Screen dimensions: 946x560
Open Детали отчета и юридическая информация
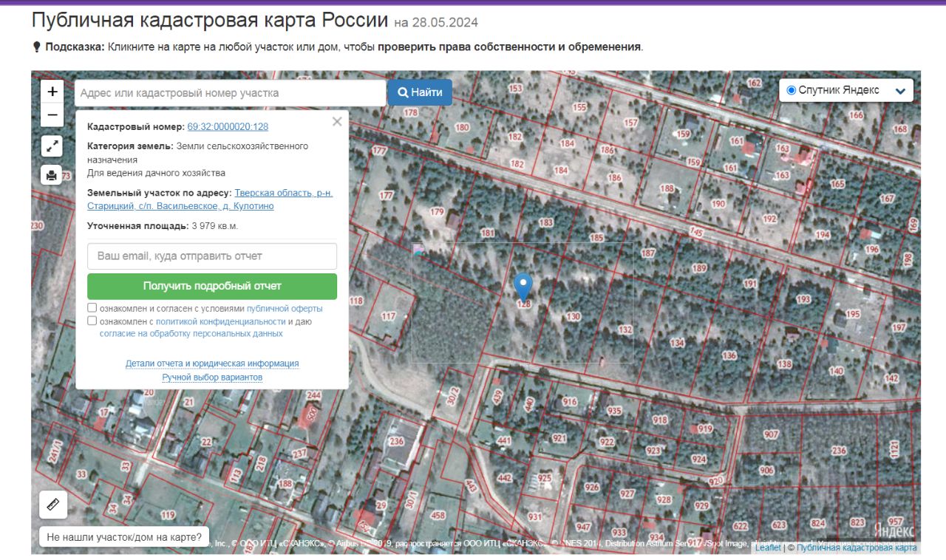click(x=212, y=363)
